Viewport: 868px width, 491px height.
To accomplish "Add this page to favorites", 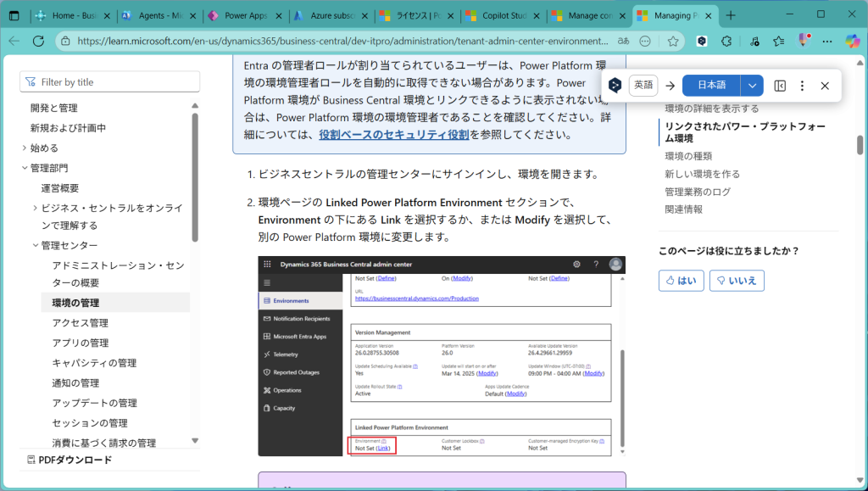I will 673,41.
